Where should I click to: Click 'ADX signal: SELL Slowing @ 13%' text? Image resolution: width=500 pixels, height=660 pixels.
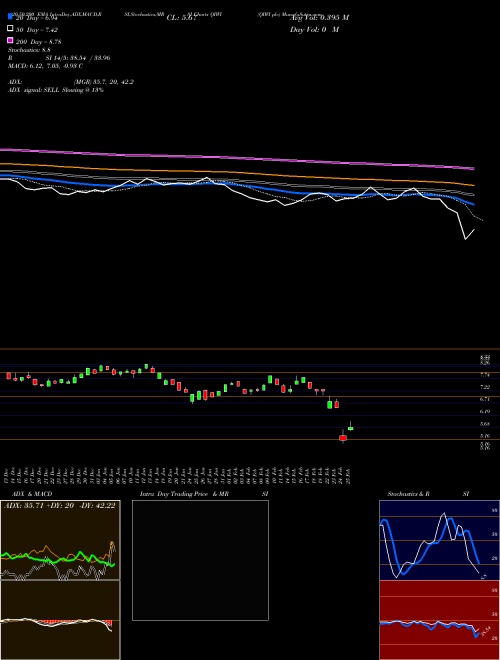click(x=56, y=90)
